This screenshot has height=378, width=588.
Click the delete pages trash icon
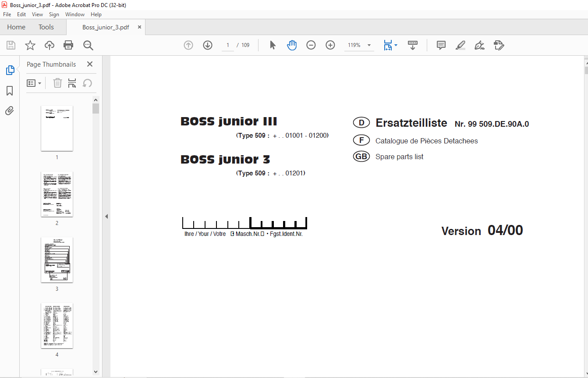(57, 83)
